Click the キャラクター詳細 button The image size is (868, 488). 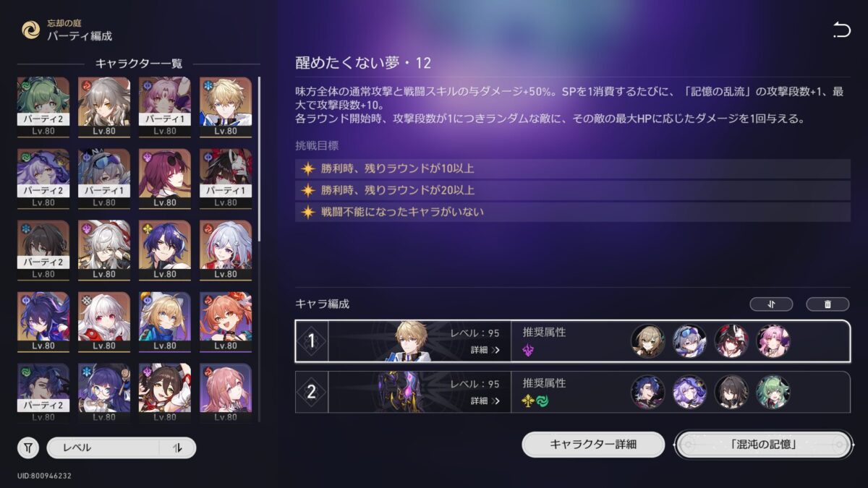tap(593, 444)
